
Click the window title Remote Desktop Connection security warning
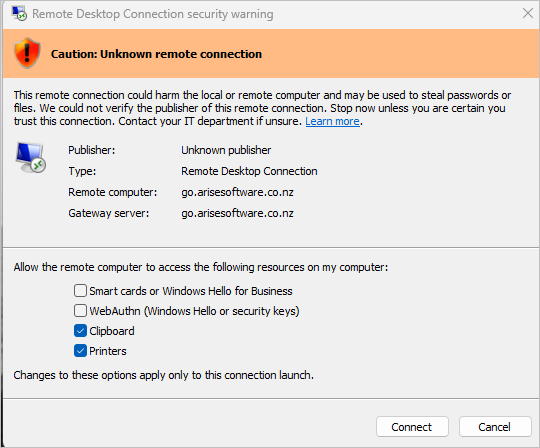tap(153, 14)
